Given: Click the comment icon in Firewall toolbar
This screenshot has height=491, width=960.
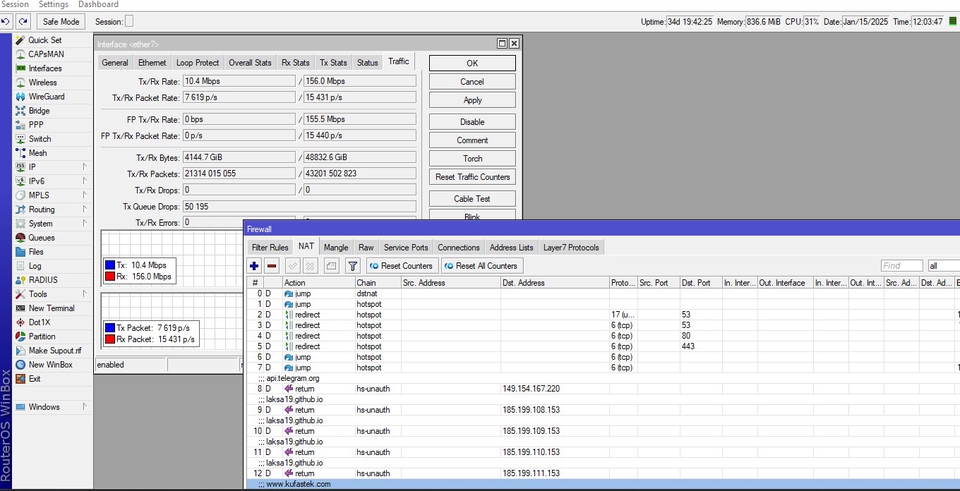Looking at the screenshot, I should click(x=331, y=266).
